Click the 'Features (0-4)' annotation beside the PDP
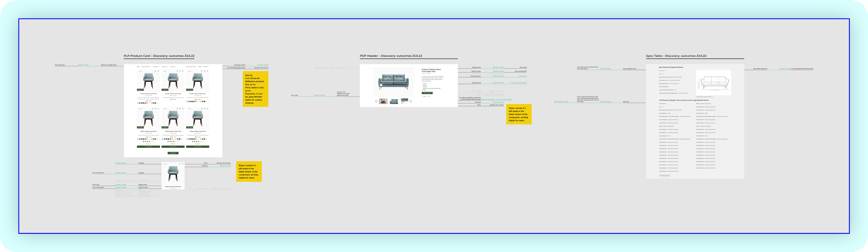Image resolution: width=868 pixels, height=252 pixels. 476,83
